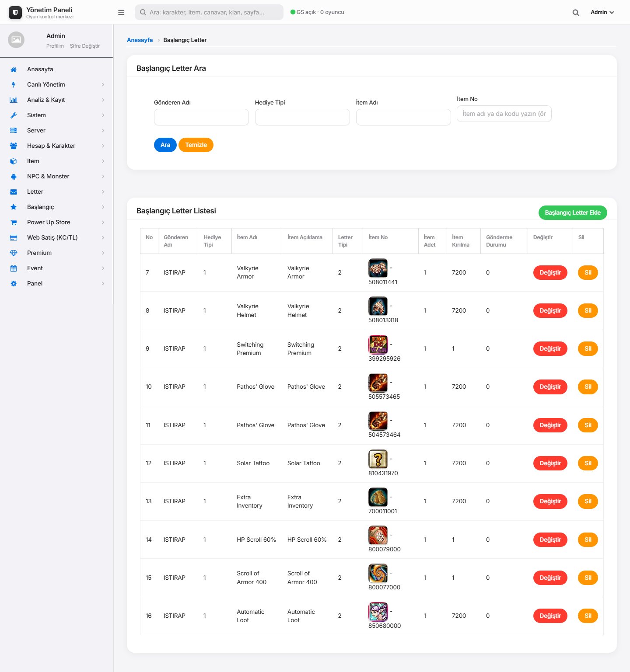Click the İtem box icon
Screen dimensions: 630x672
coord(14,161)
